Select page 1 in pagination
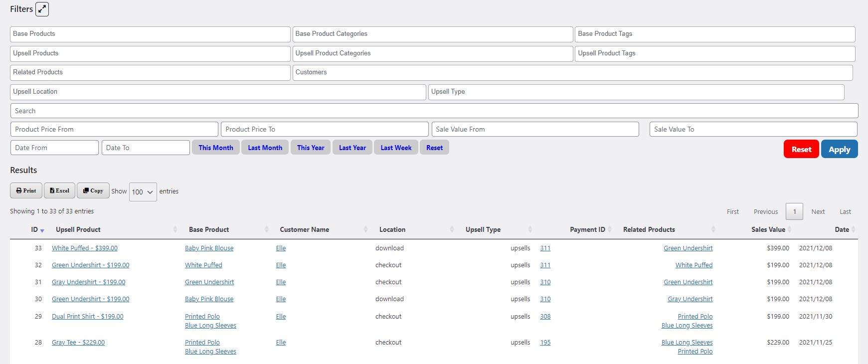 [794, 211]
